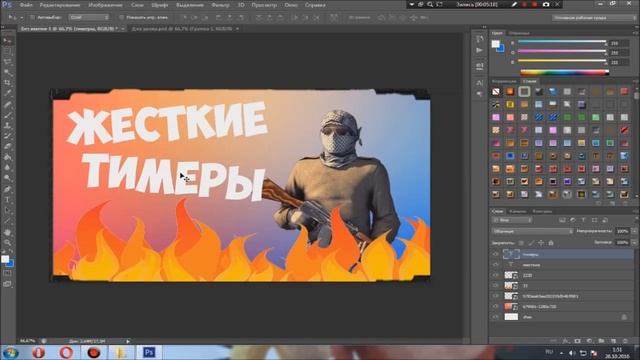Screen dimensions: 640x360
Task: Switch to the Каналы tab in Layers panel
Action: [518, 211]
